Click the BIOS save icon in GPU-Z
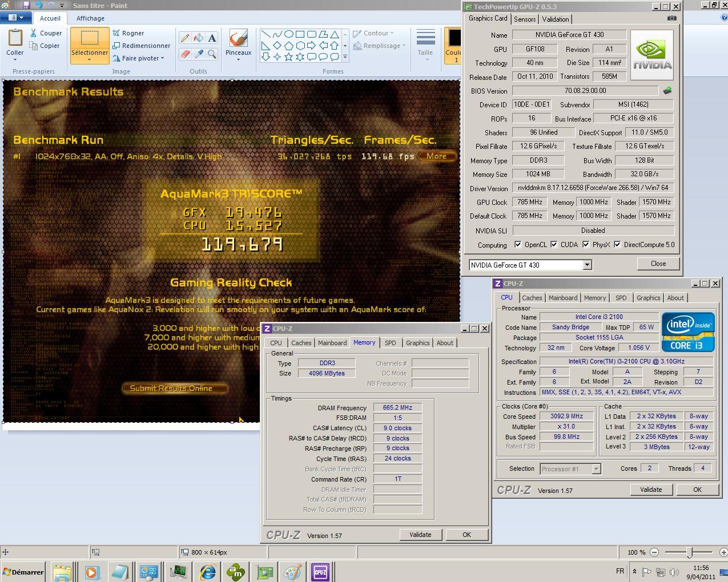728x582 pixels. 667,90
